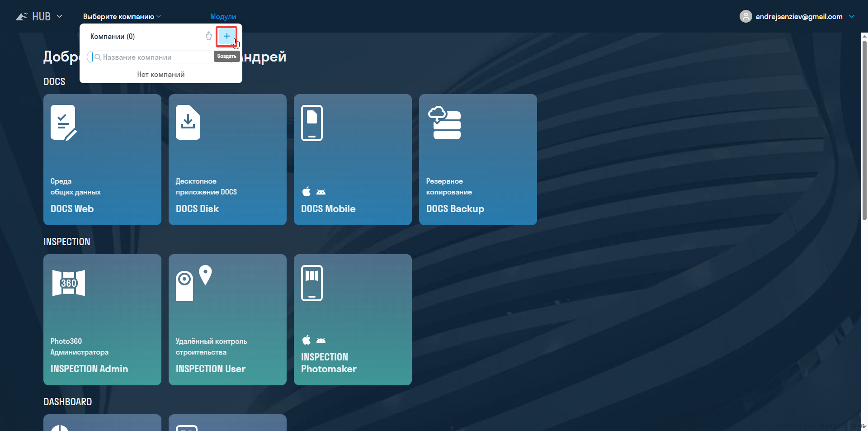This screenshot has height=431, width=868.
Task: Expand the HUB dropdown chevron
Action: click(59, 17)
